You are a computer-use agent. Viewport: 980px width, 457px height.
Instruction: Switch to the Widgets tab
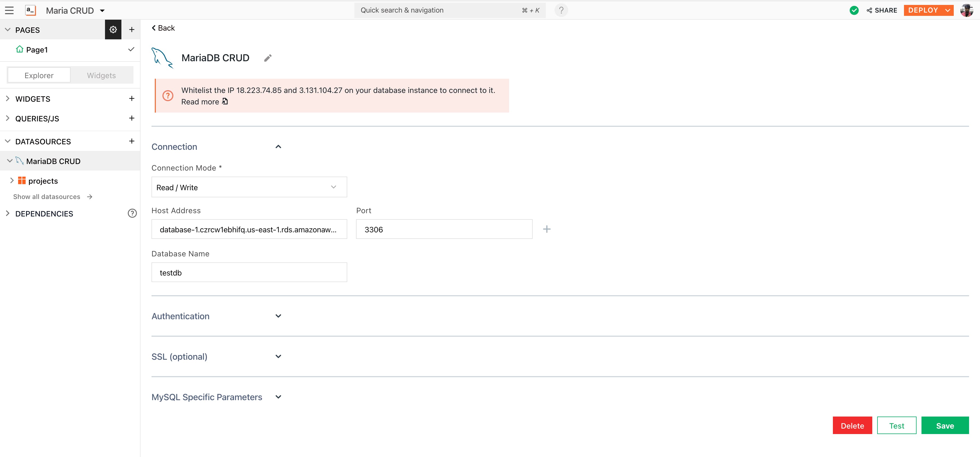coord(101,75)
